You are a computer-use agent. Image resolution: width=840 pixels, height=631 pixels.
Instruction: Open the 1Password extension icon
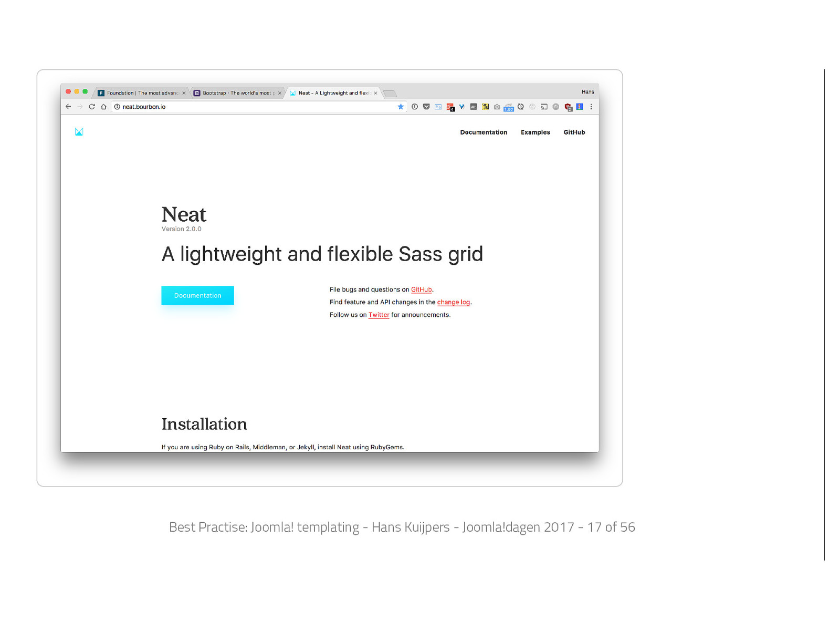point(415,107)
